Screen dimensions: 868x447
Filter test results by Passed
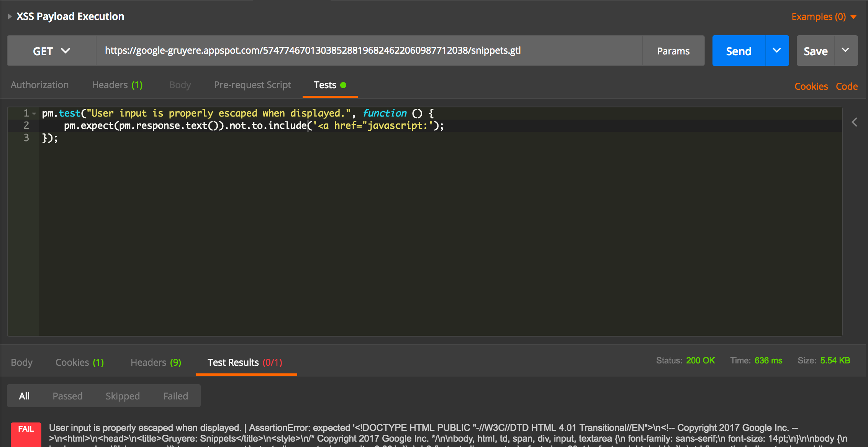67,396
